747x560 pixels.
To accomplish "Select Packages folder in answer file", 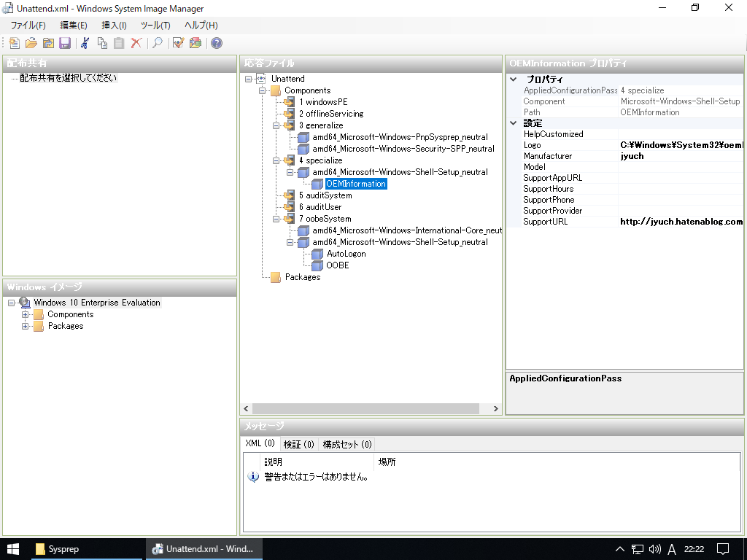I will coord(303,277).
